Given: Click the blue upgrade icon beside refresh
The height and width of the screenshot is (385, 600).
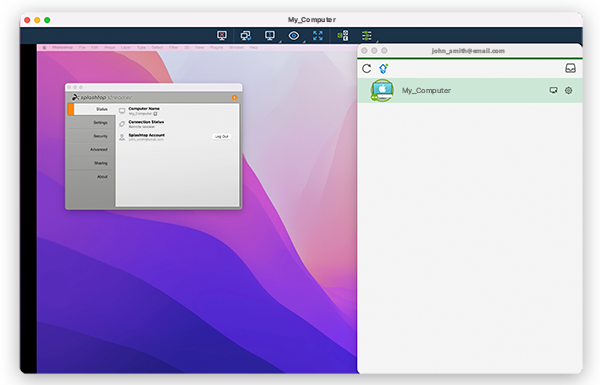Looking at the screenshot, I should [x=383, y=69].
